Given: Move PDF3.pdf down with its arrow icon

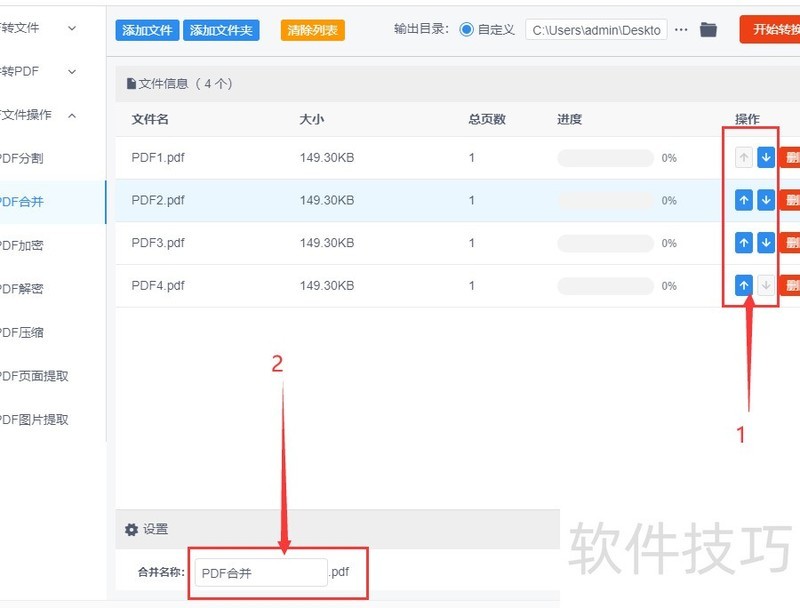Looking at the screenshot, I should [x=766, y=242].
